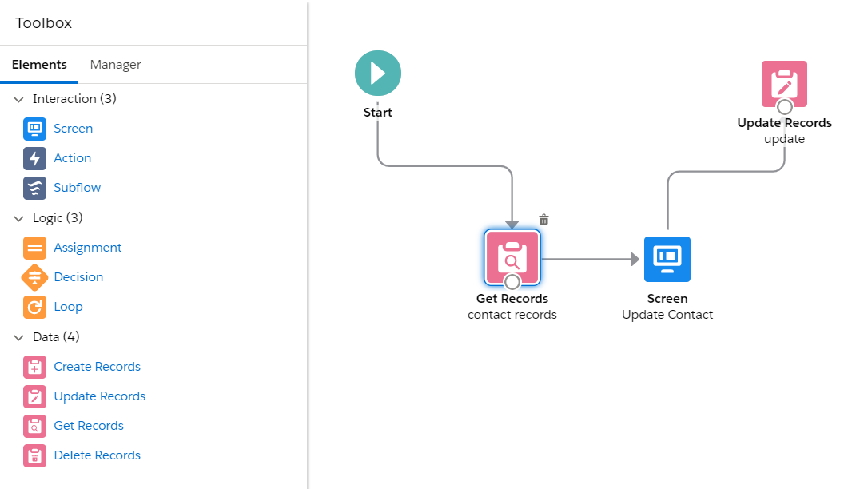Choose the Update Records icon in Toolbox

point(35,396)
